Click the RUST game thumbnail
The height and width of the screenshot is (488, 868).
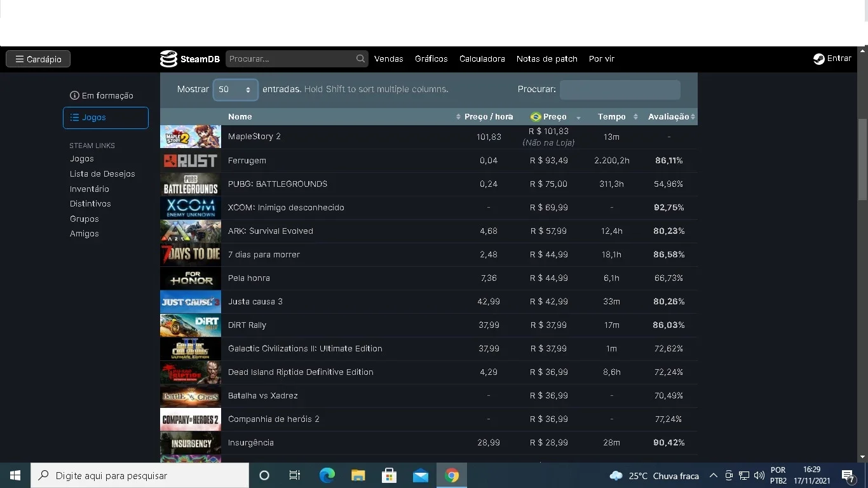point(191,161)
